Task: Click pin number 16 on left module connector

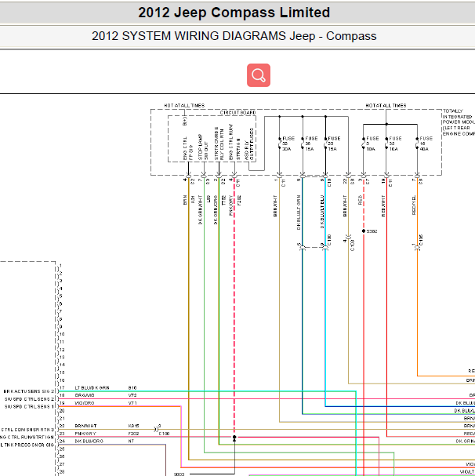Action: coord(62,380)
